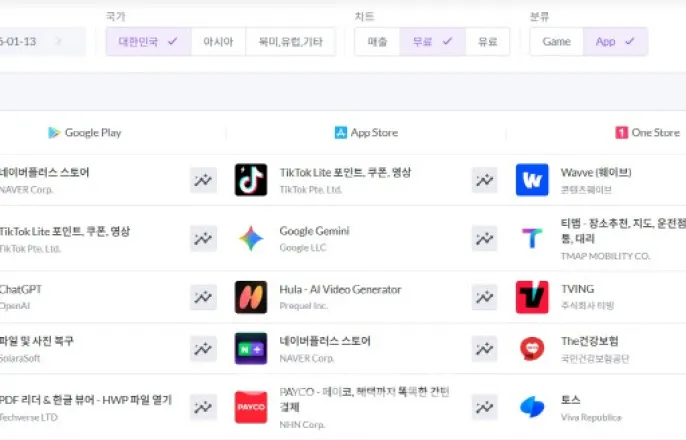Open TikTok Lite in Google Play list

[64, 231]
